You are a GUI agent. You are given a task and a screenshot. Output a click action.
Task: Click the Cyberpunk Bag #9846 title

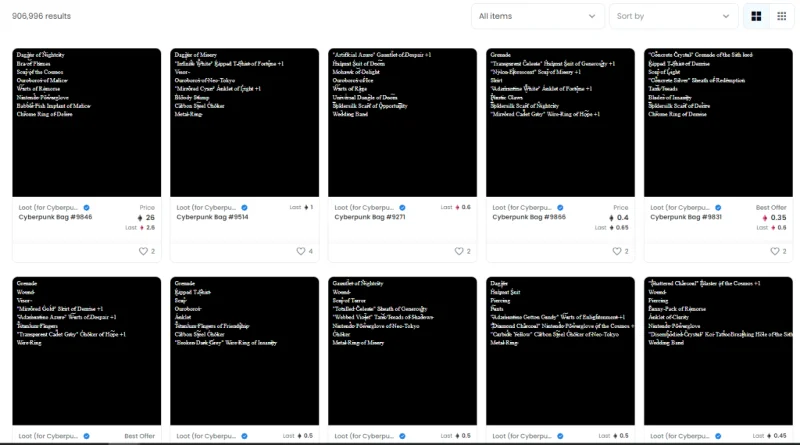(56, 217)
